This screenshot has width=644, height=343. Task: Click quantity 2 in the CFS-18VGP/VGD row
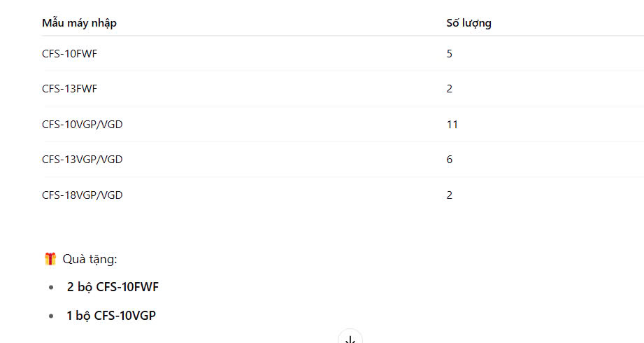tap(450, 195)
